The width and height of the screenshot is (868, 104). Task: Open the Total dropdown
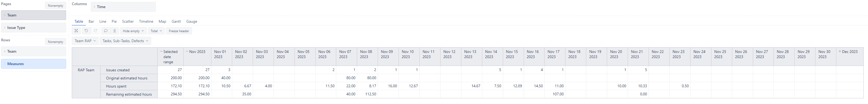156,31
